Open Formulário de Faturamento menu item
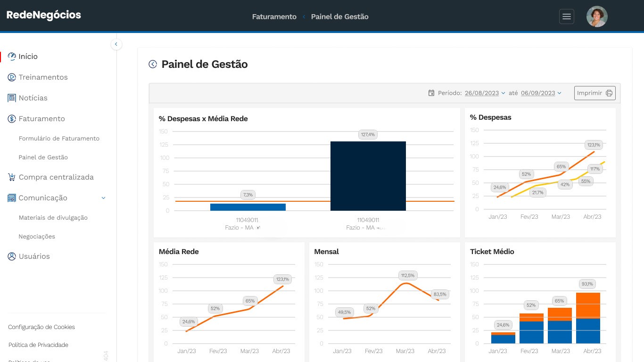644x362 pixels. point(59,139)
